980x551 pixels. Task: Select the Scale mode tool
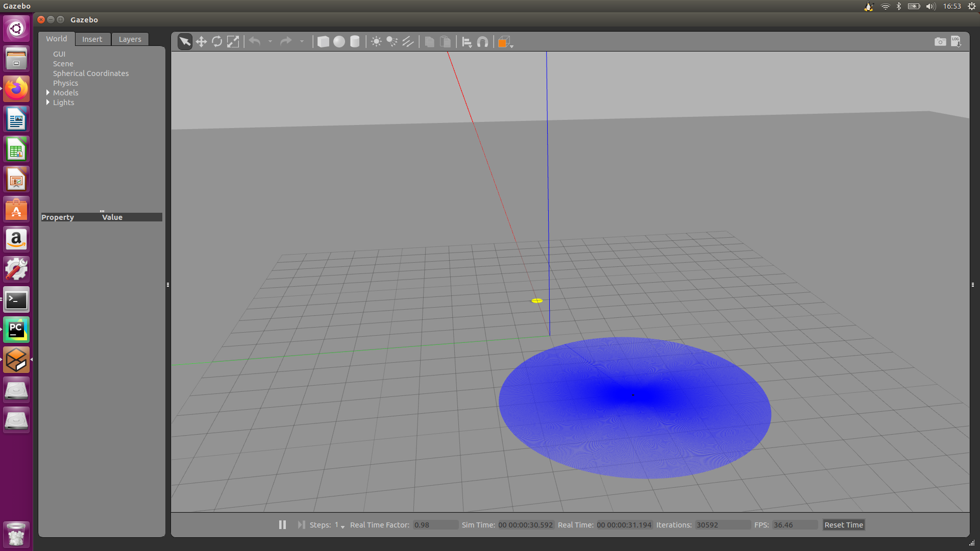click(x=233, y=42)
